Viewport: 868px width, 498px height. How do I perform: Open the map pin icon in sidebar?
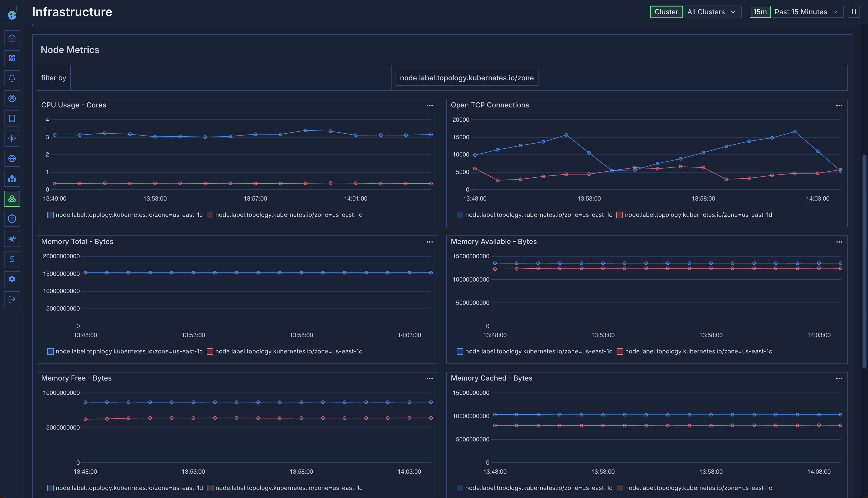click(12, 179)
